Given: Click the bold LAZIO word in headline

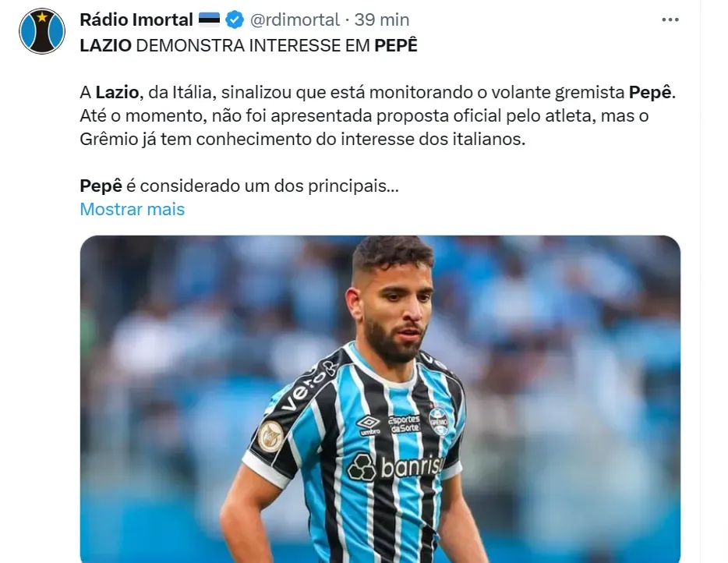Looking at the screenshot, I should (106, 45).
